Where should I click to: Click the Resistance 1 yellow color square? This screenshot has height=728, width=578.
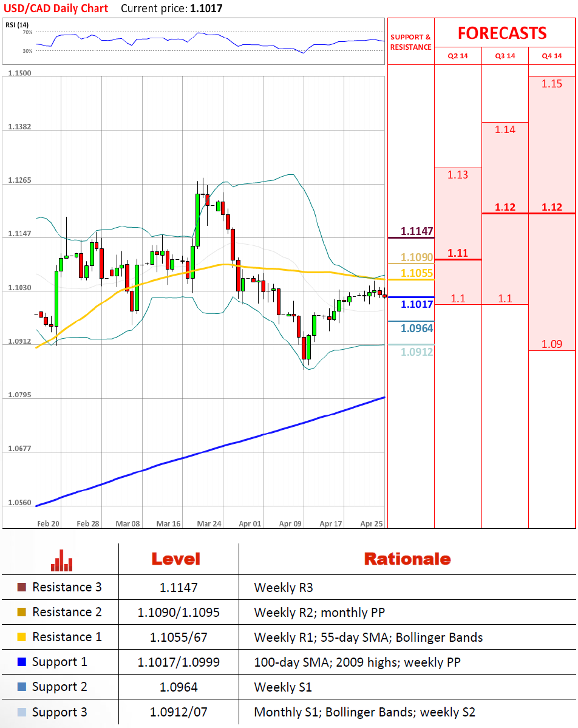[22, 637]
